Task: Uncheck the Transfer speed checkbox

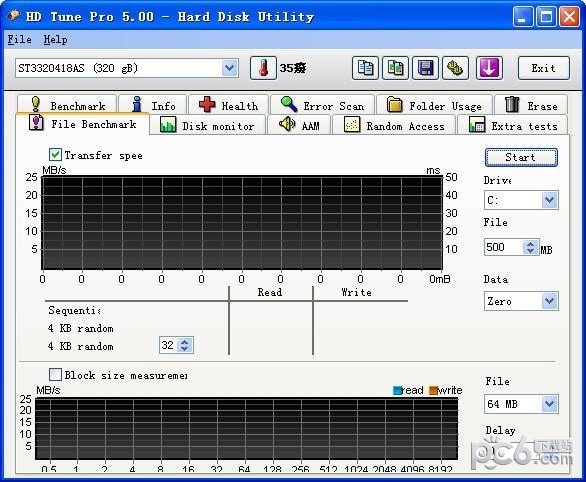Action: [x=56, y=154]
